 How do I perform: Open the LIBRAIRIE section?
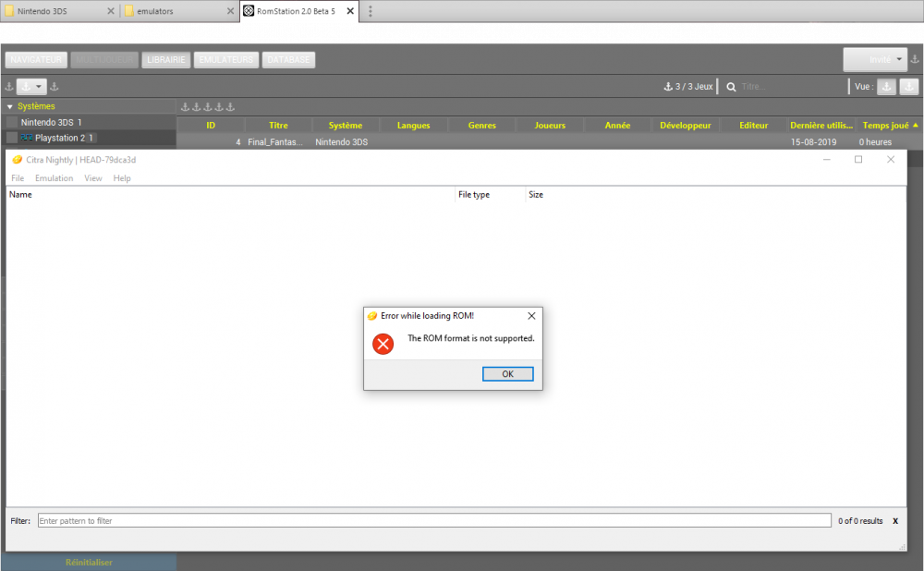(165, 59)
